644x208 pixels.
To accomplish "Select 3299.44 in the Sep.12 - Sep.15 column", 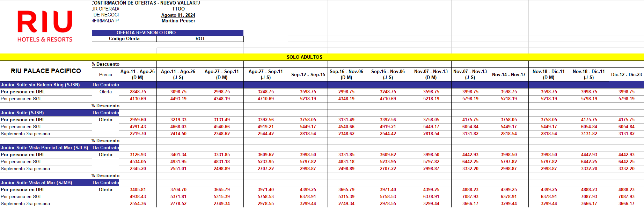I will (308, 204).
